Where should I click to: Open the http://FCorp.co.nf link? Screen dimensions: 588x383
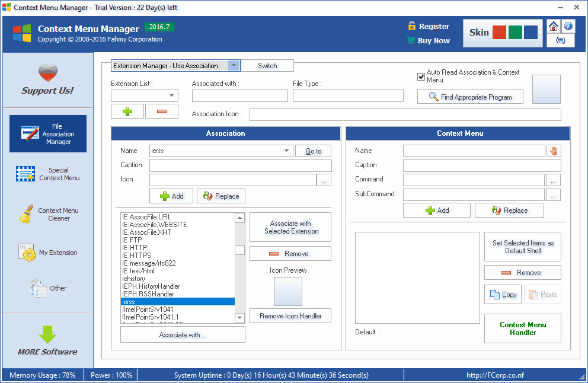tap(495, 375)
